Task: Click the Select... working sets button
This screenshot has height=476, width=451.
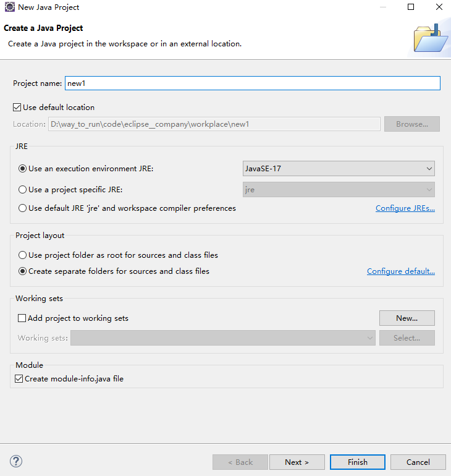Action: pos(407,338)
